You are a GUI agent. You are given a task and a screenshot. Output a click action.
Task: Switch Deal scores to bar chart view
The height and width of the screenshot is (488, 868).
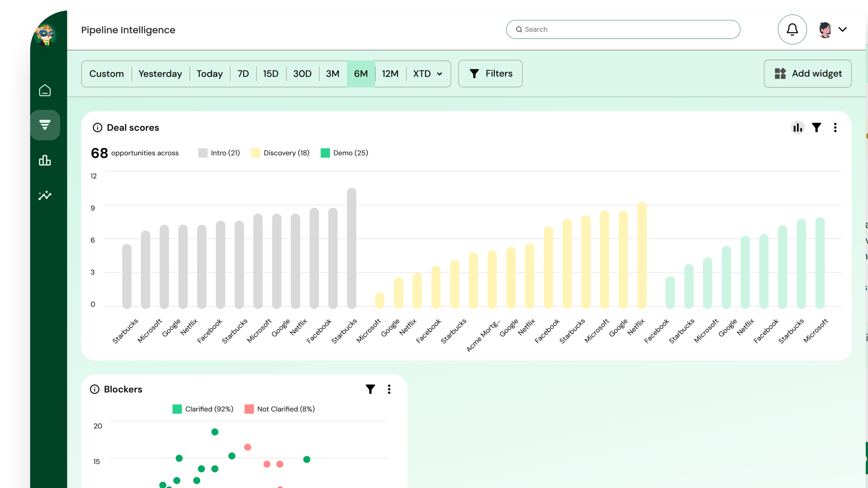pos(798,128)
